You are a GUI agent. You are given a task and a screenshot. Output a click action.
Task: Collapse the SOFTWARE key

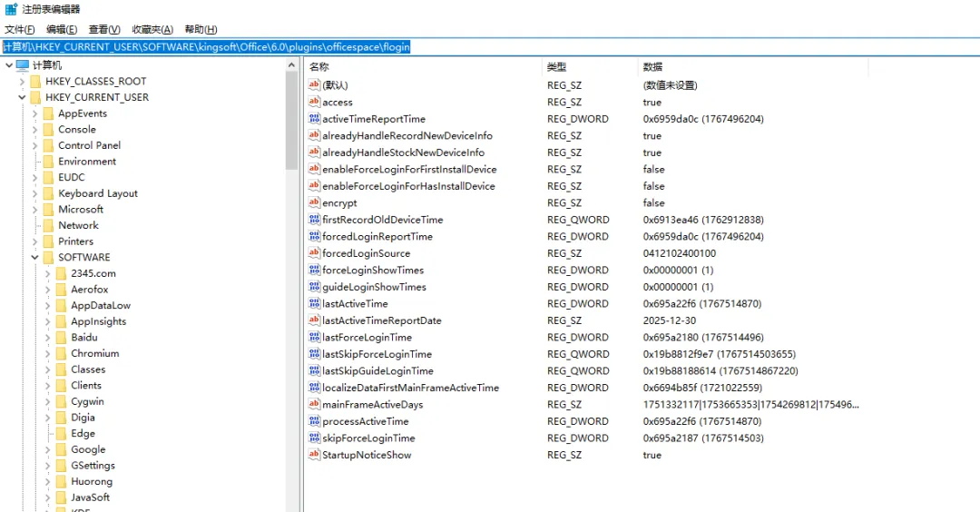point(35,257)
